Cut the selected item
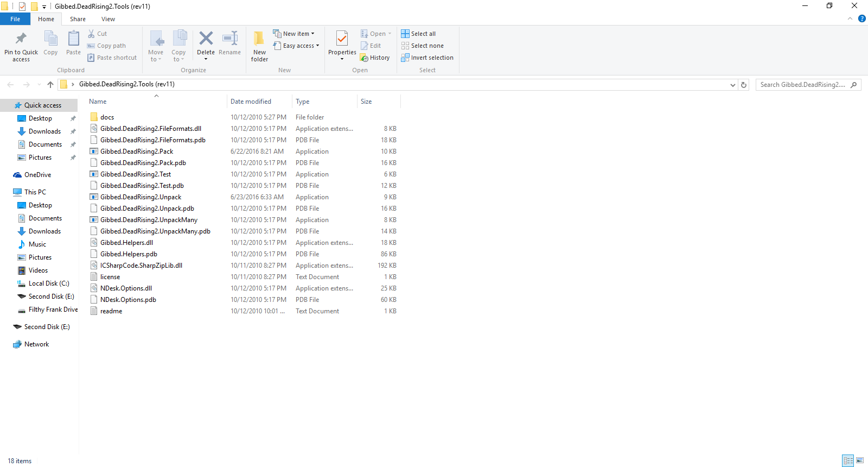Screen dimensions: 868x467 [98, 34]
